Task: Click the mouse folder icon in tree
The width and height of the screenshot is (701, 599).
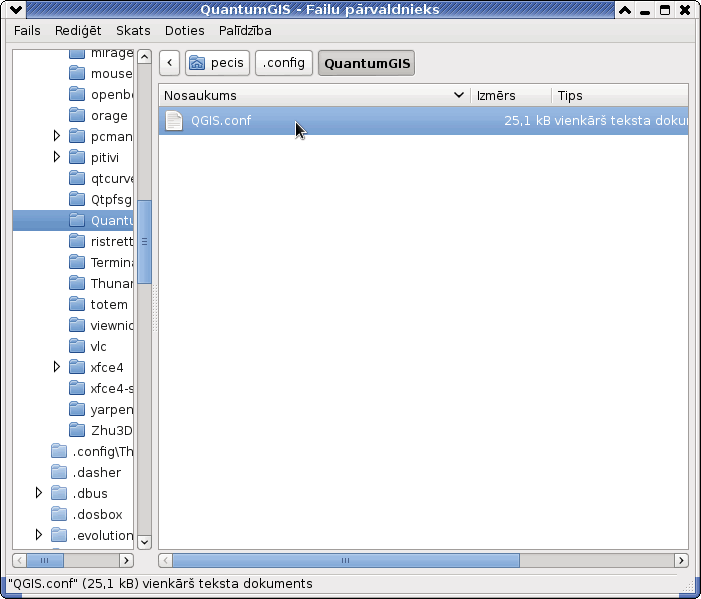Action: click(77, 73)
